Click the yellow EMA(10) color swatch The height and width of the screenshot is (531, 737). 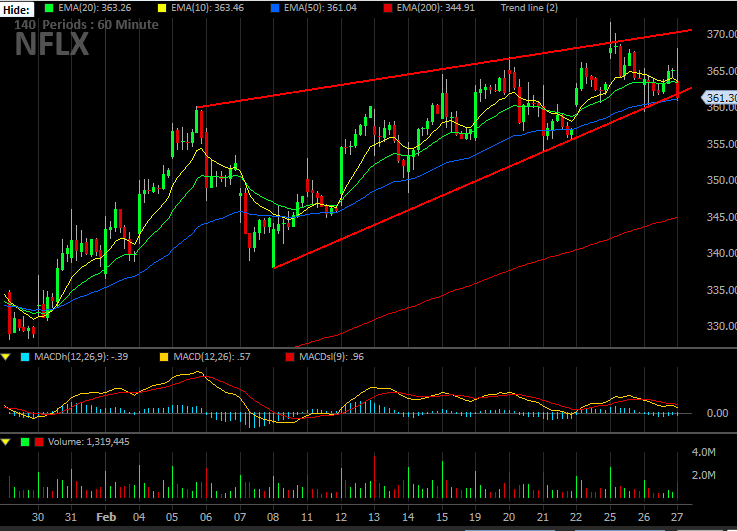[162, 8]
